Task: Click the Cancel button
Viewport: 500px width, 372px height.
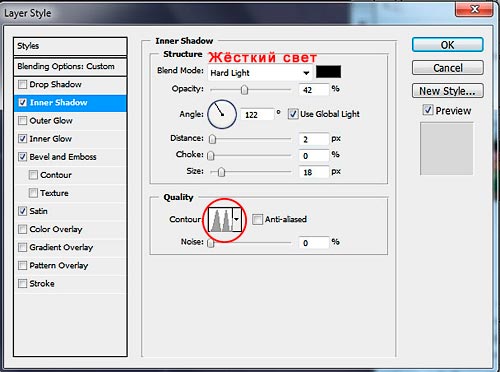Action: (448, 68)
